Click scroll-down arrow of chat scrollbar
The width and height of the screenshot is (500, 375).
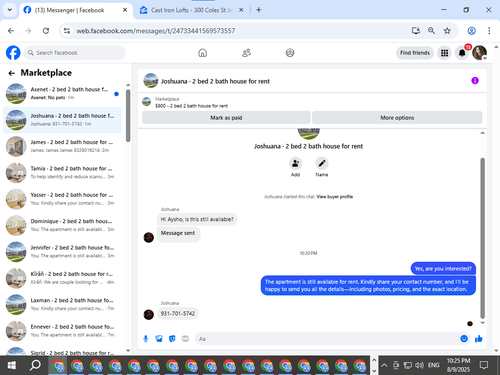pyautogui.click(x=482, y=323)
